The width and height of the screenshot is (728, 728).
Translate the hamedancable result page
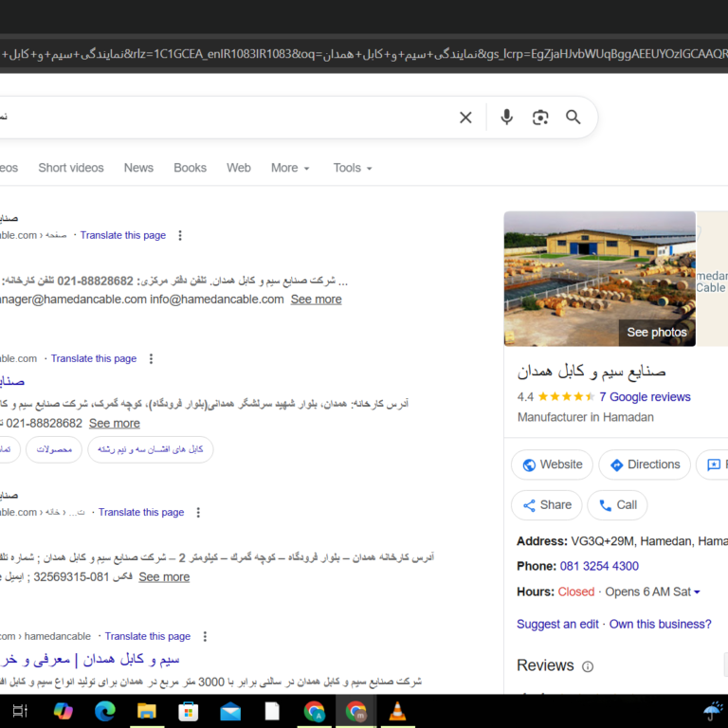tap(147, 637)
